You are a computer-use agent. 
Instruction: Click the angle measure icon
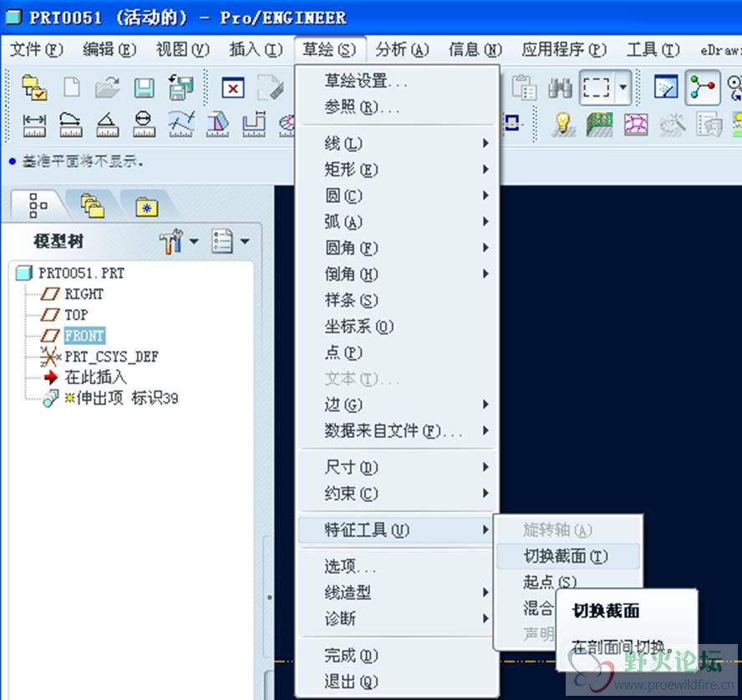(x=108, y=124)
